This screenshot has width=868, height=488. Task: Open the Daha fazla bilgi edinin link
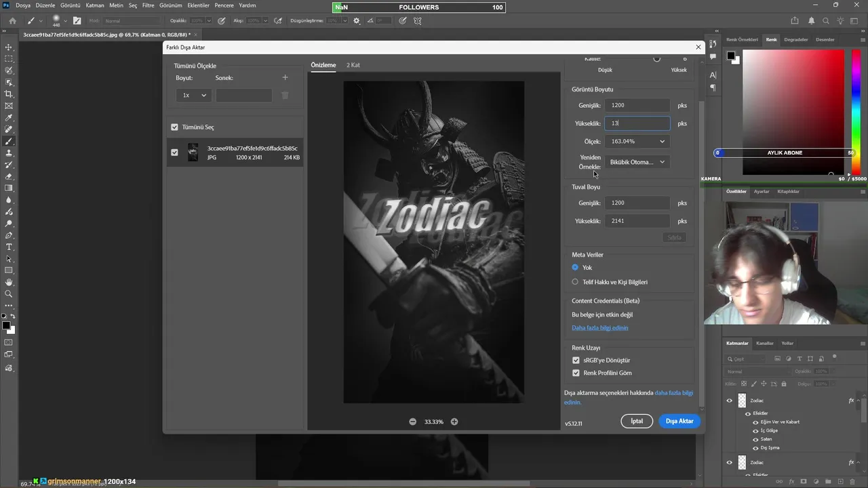click(600, 328)
